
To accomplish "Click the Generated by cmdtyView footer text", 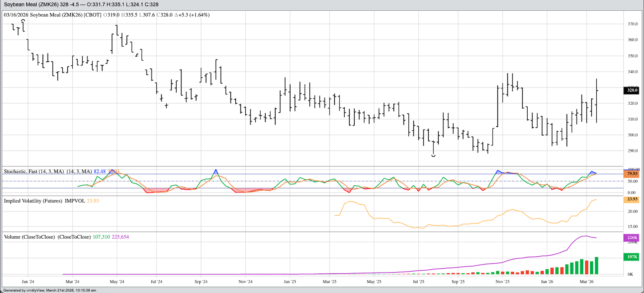I will [x=50, y=290].
